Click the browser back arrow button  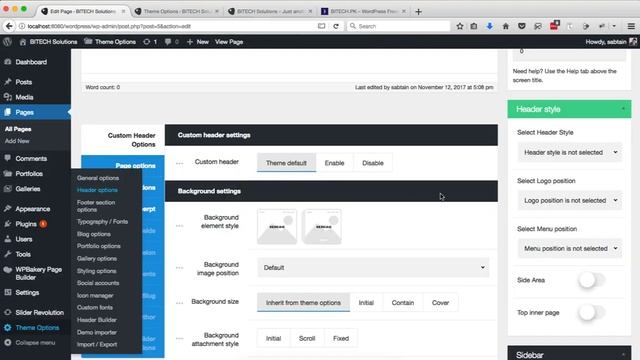9,26
